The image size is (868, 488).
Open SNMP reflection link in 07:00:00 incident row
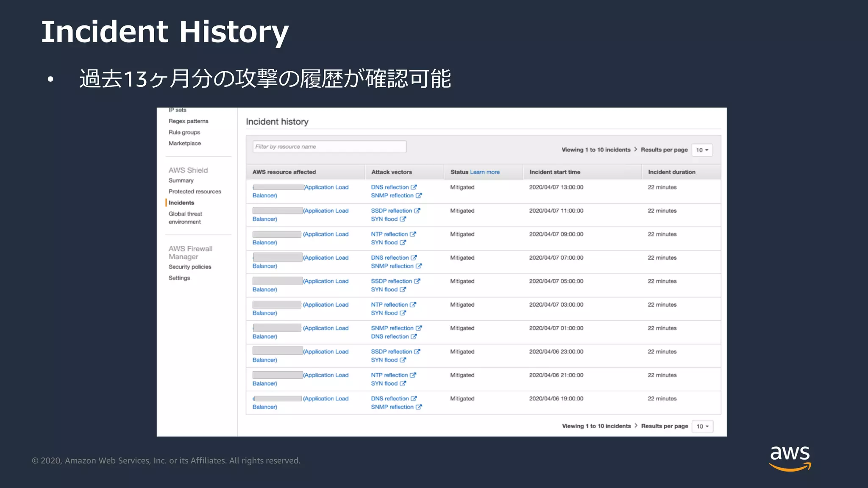[x=392, y=266]
